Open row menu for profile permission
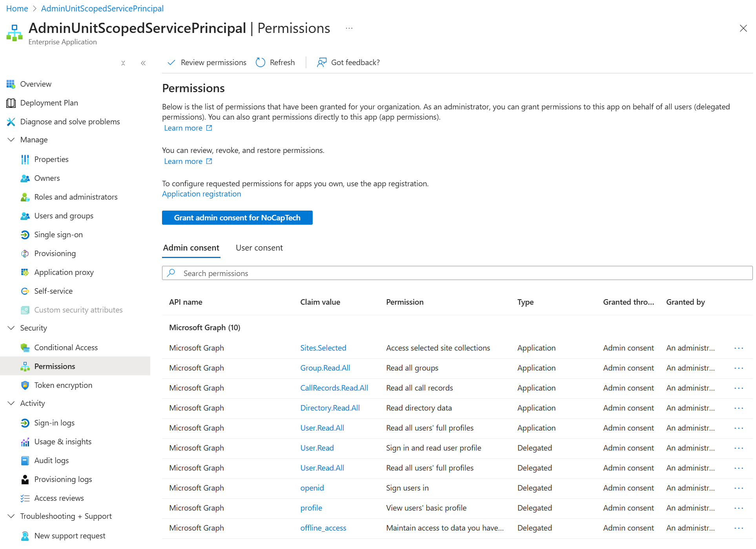This screenshot has height=549, width=756. pos(739,508)
